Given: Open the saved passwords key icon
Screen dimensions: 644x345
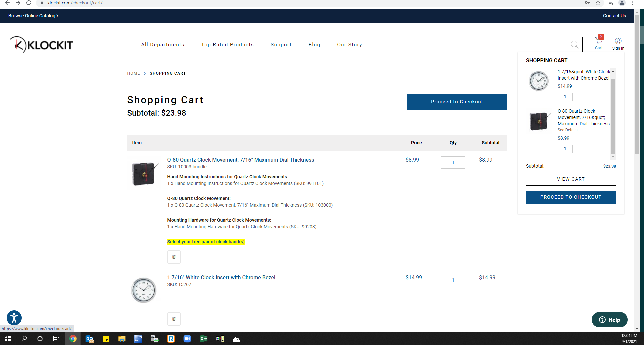Looking at the screenshot, I should pyautogui.click(x=587, y=3).
